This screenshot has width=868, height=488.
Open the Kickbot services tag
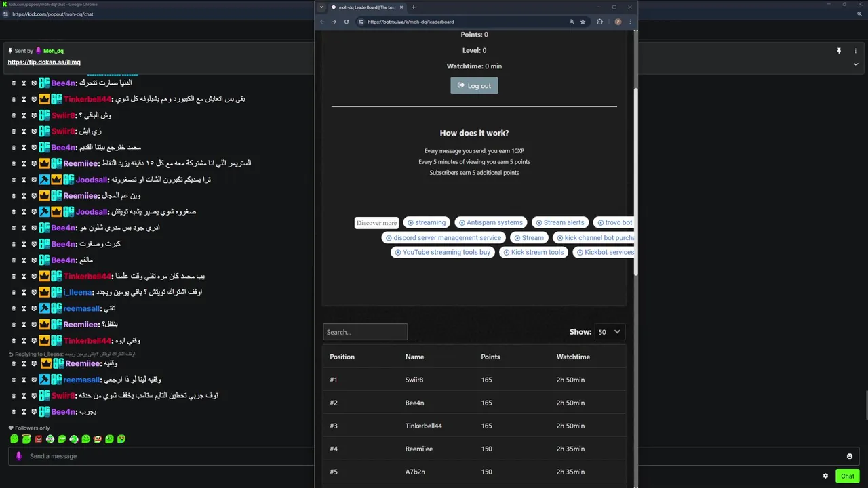coord(604,252)
